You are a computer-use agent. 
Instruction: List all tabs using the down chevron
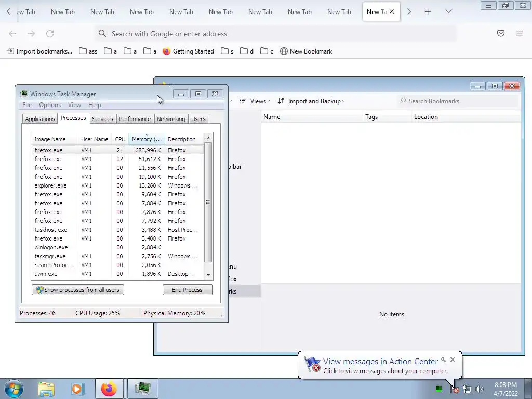(448, 11)
